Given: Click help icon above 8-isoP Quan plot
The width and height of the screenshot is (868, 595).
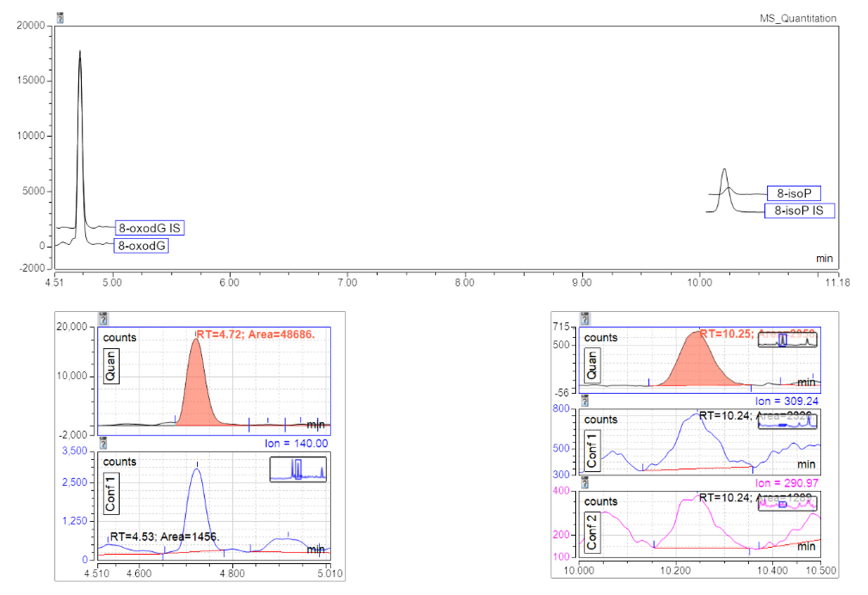Looking at the screenshot, I should (585, 319).
